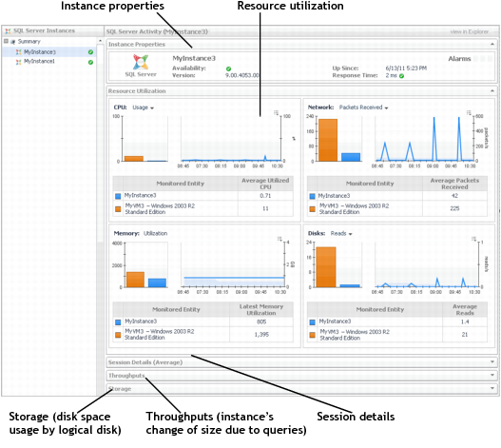Click MyVM3 orange swatch in CPU table
Viewport: 501px width, 448px height.
pos(118,209)
